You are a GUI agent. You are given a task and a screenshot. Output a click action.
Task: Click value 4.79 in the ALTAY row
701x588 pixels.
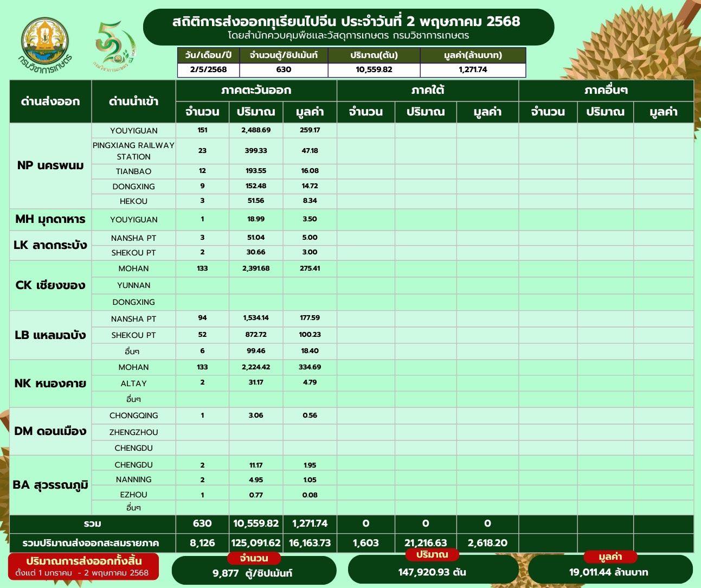point(310,382)
